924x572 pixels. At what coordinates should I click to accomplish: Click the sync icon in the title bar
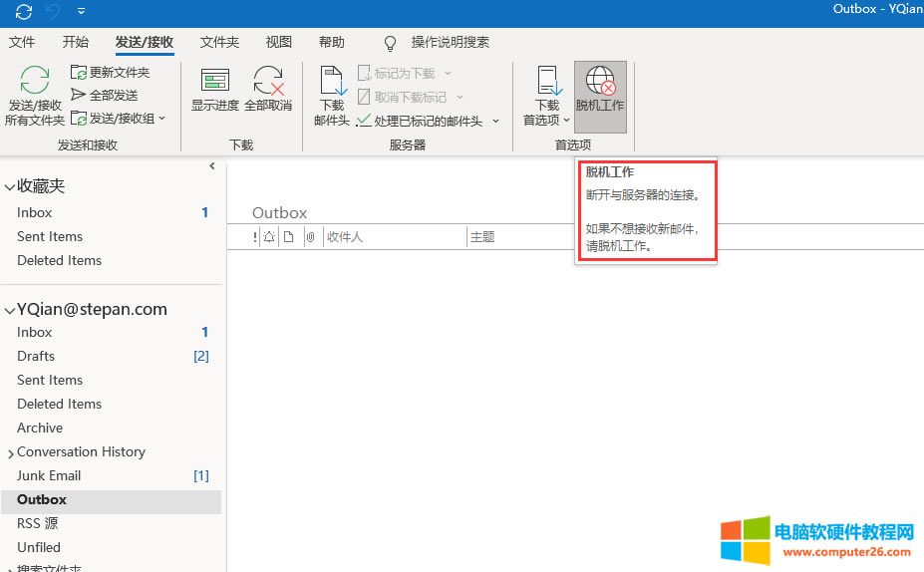tap(24, 12)
